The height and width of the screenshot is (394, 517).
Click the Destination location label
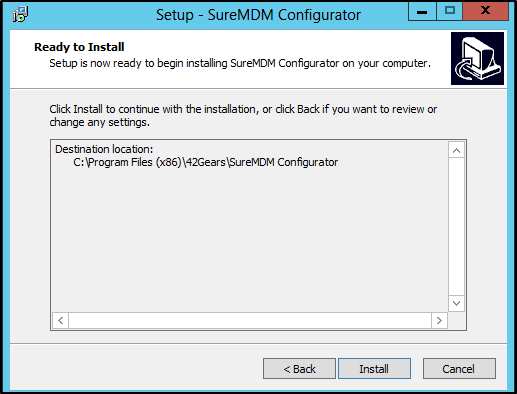tap(104, 149)
